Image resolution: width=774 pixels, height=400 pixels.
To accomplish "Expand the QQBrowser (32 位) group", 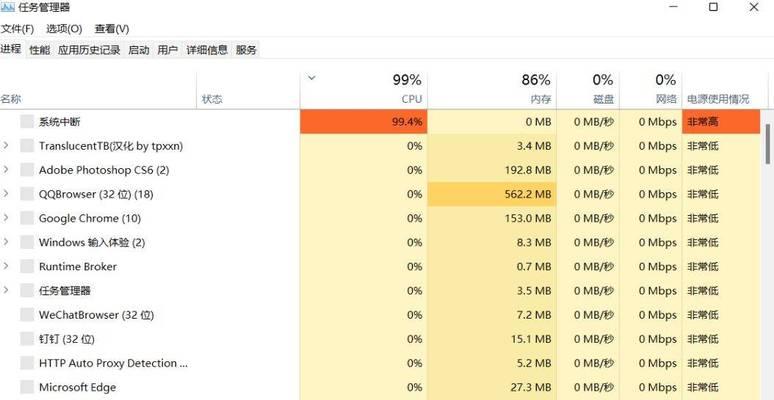I will [x=6, y=194].
